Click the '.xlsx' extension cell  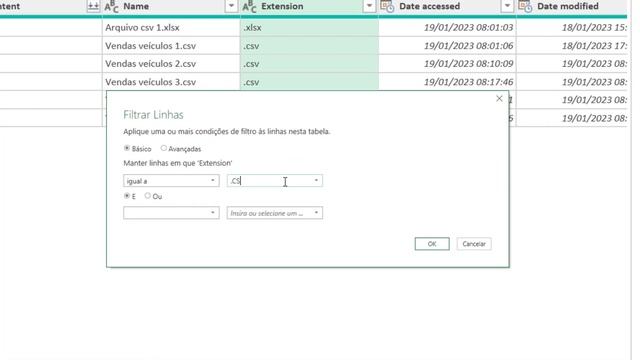tap(309, 27)
